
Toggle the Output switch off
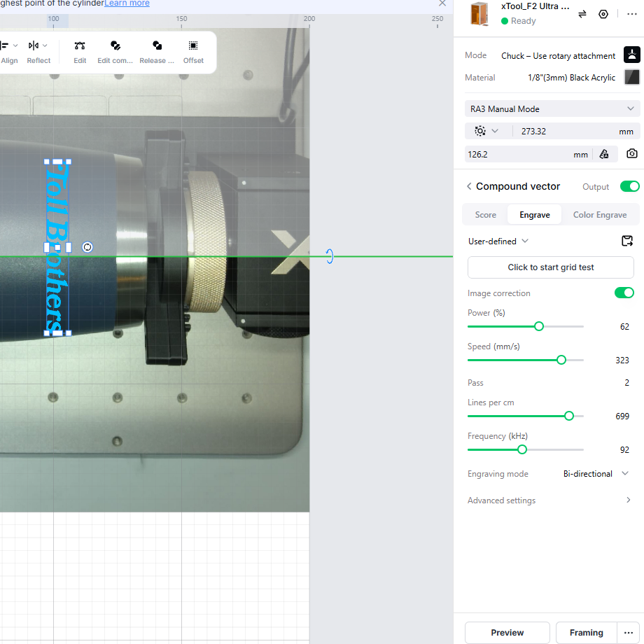pos(629,186)
